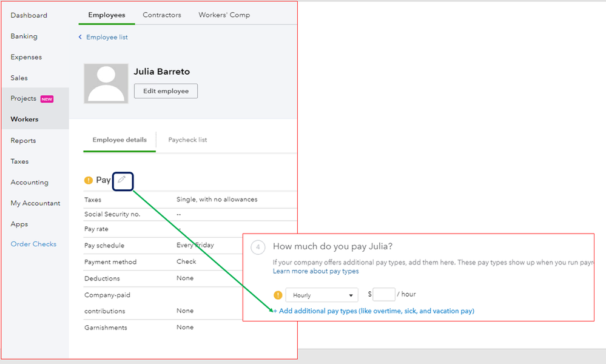Click the NEW badge next to Projects
The image size is (606, 364).
pyautogui.click(x=47, y=99)
